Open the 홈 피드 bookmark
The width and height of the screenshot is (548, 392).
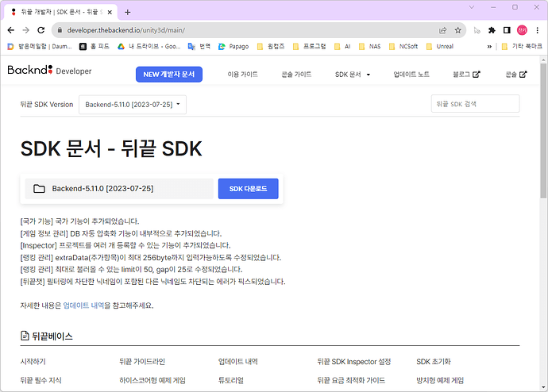click(x=95, y=47)
